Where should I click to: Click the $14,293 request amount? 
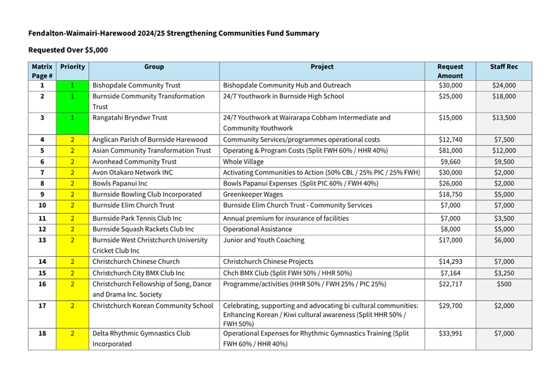(x=450, y=262)
